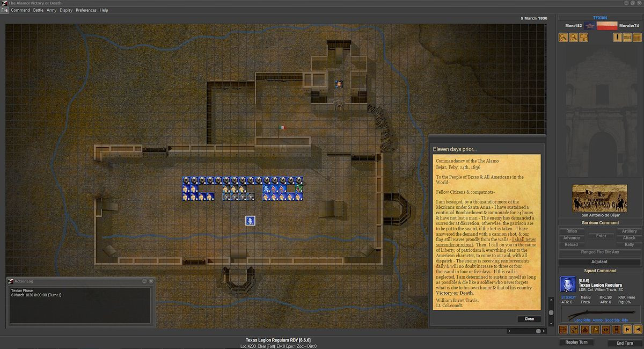Click the tree icon beside the magnifiers
644x349 pixels.
(x=584, y=38)
